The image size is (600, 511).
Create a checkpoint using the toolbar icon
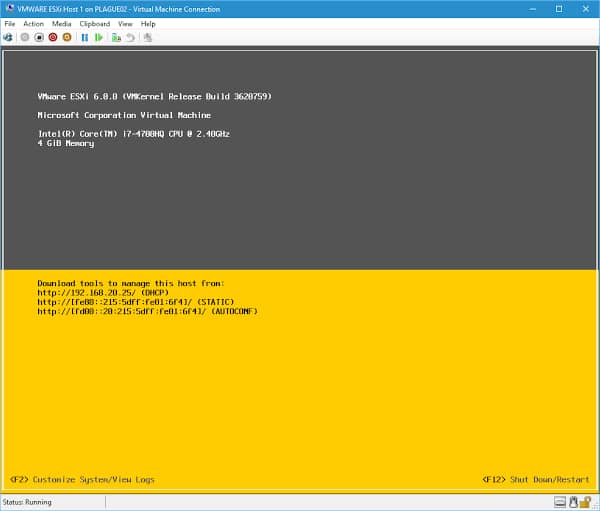[x=116, y=38]
